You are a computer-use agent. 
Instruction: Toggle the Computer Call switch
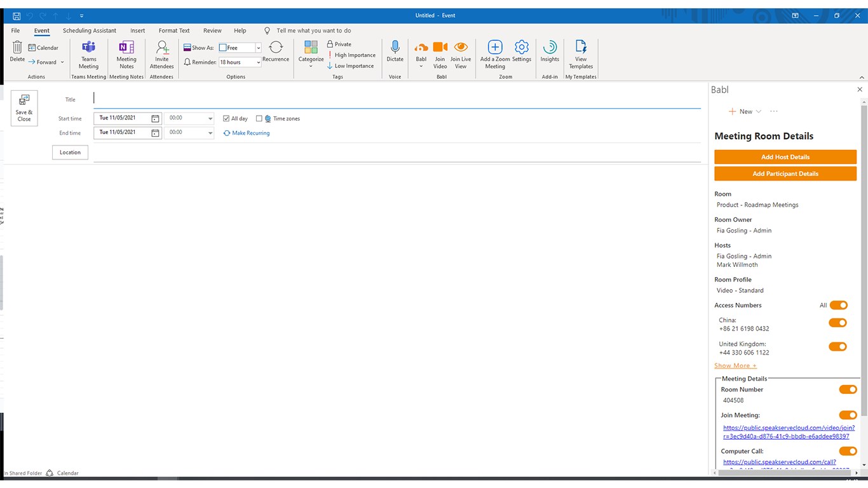click(848, 451)
